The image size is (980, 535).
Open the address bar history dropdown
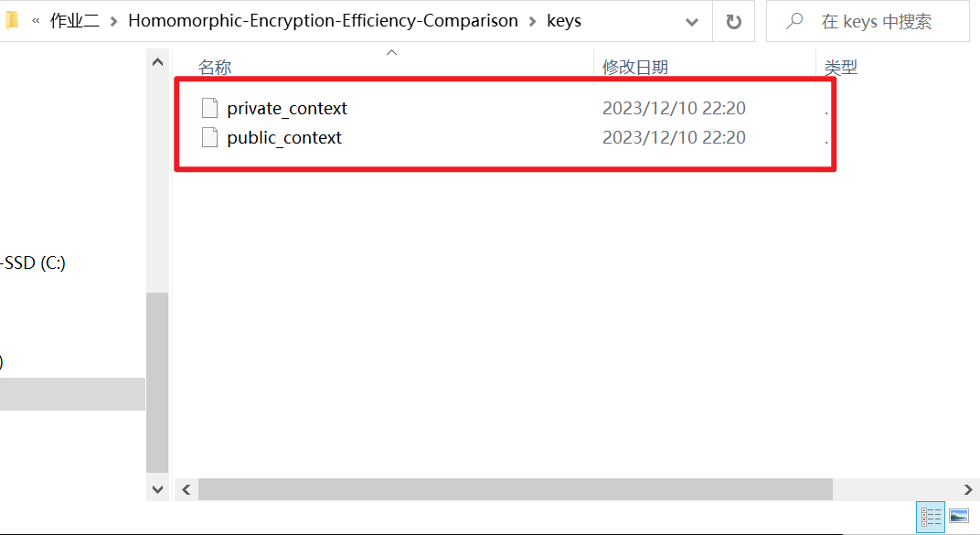691,21
